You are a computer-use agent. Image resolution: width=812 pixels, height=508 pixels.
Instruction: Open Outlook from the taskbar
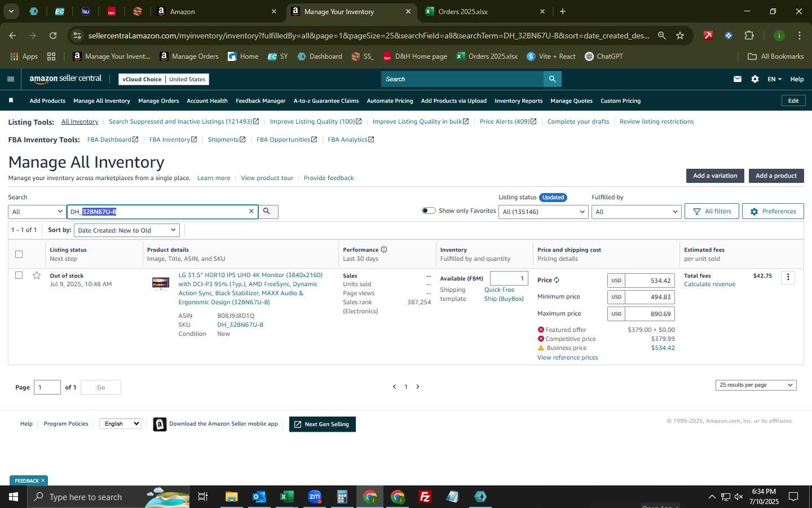point(259,497)
